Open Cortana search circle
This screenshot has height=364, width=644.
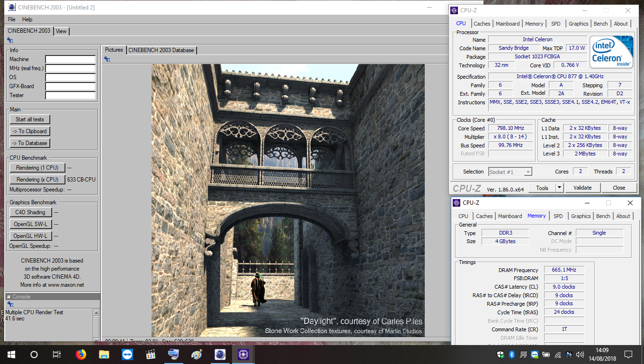(34, 354)
